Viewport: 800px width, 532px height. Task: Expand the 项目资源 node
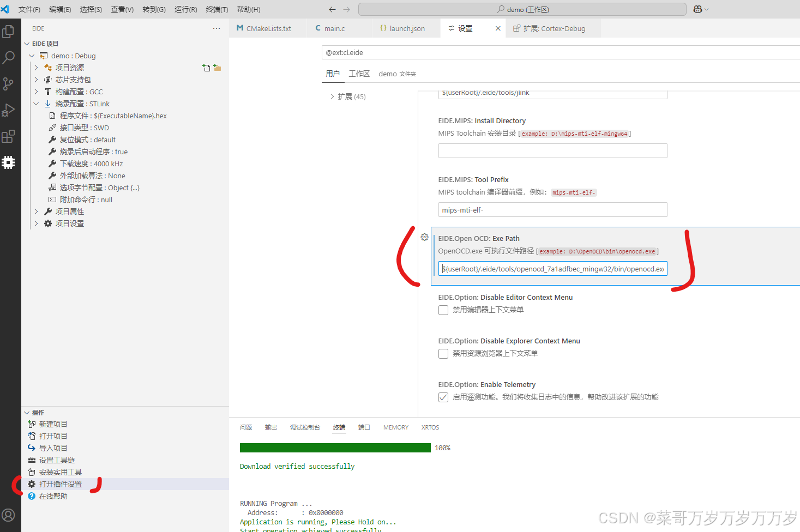click(x=36, y=68)
